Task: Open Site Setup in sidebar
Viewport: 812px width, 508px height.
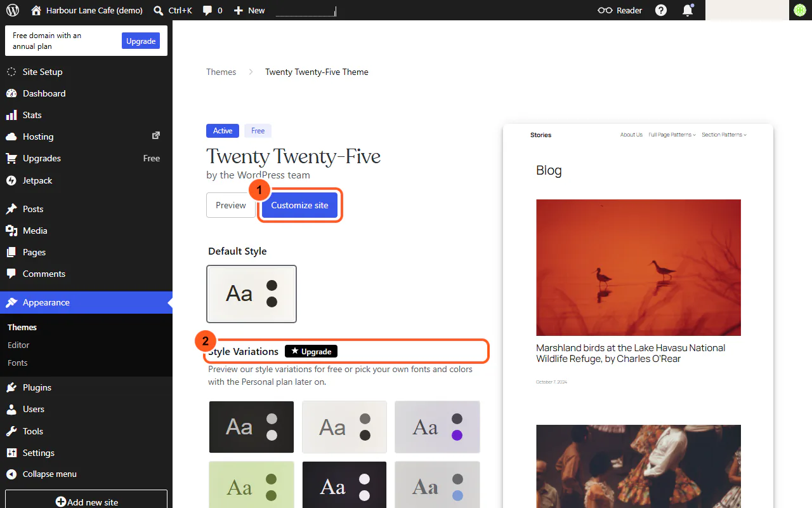Action: tap(86, 72)
